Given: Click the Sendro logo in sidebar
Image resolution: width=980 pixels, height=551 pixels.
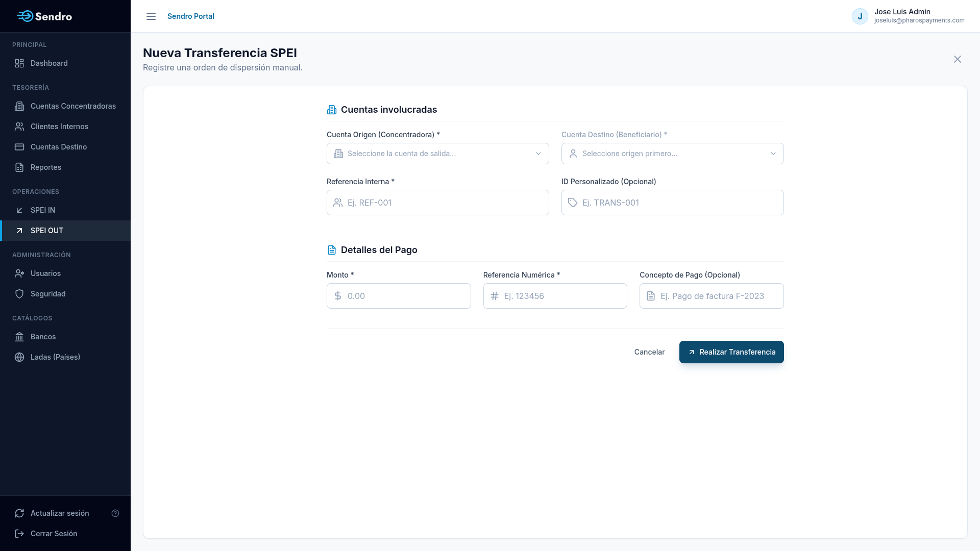Looking at the screenshot, I should click(x=44, y=16).
